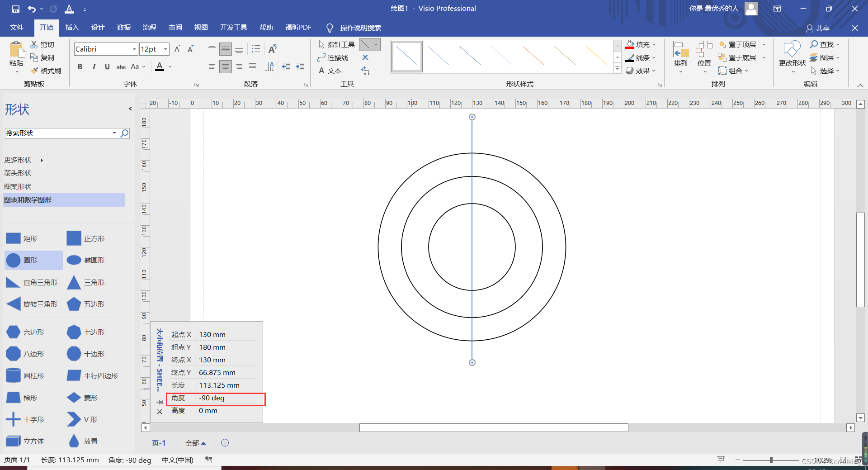Expand the shape styles gallery
Image resolution: width=868 pixels, height=470 pixels.
tap(617, 68)
